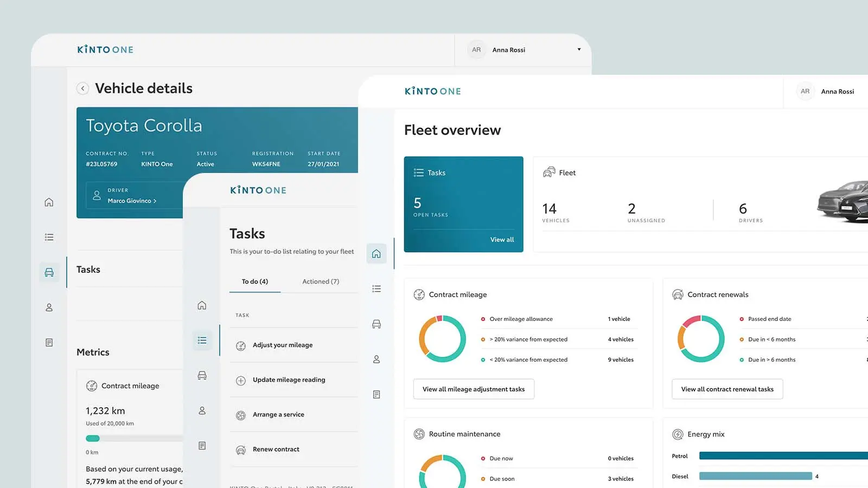Click Energy mix card icon
Viewport: 868px width, 488px height.
(678, 434)
